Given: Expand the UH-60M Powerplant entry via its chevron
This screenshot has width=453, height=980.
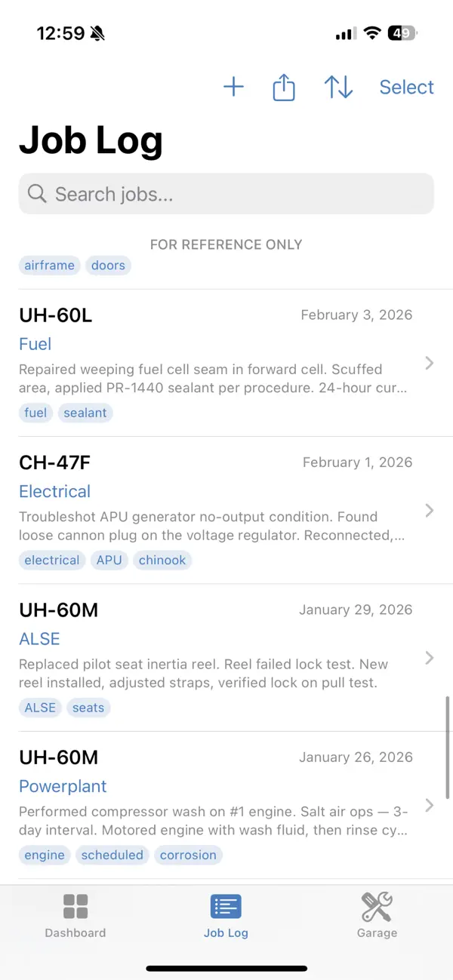Looking at the screenshot, I should pos(429,805).
